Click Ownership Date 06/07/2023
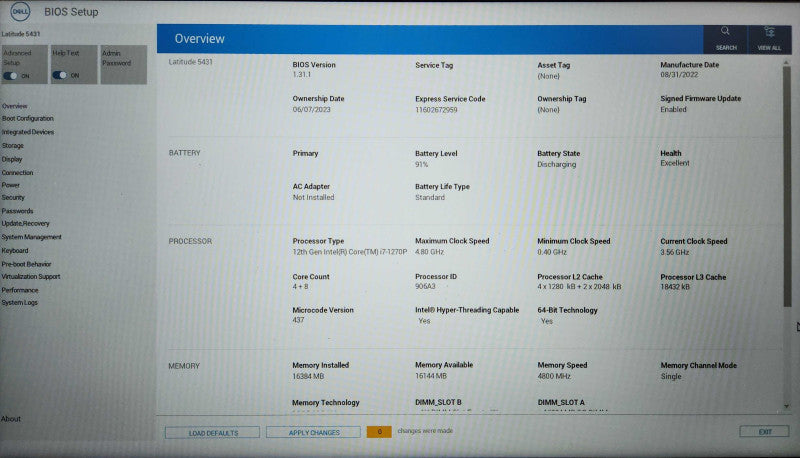This screenshot has height=458, width=800. coord(311,109)
